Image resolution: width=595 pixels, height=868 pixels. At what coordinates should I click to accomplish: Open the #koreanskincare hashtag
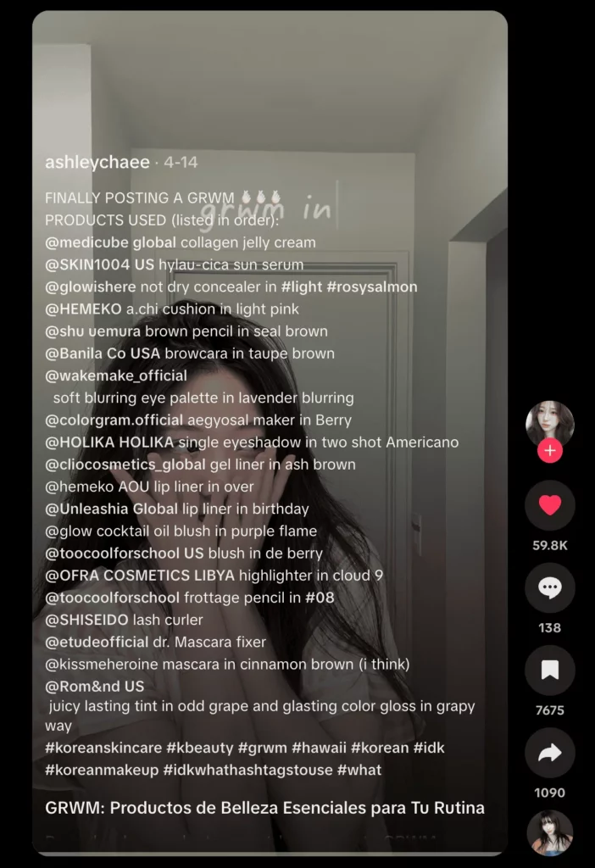pos(103,748)
